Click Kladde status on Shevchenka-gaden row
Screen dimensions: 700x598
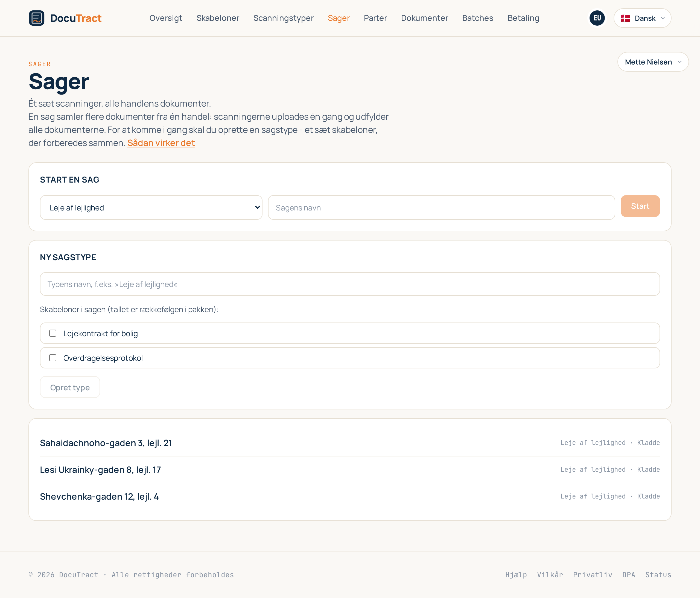pos(648,496)
